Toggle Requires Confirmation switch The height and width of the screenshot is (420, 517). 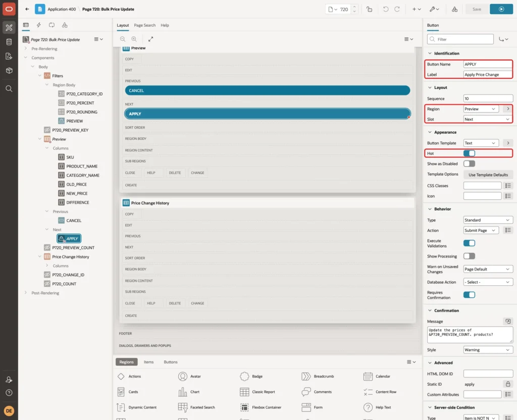pos(469,295)
